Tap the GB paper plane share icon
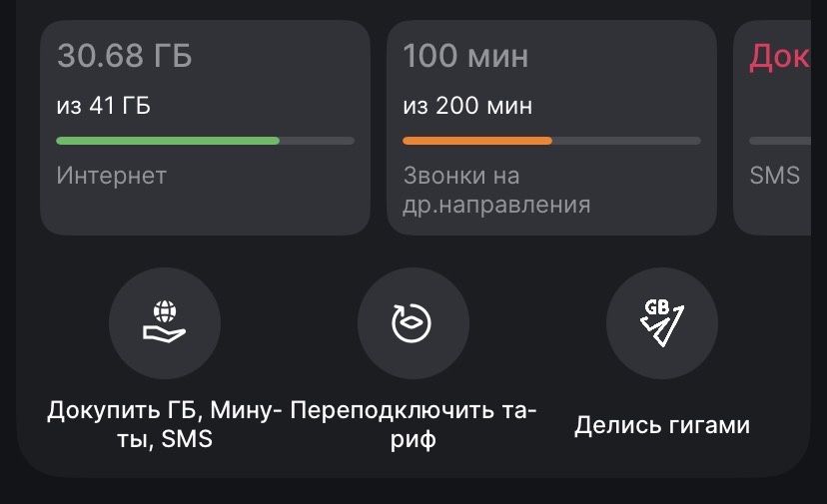 (x=661, y=323)
